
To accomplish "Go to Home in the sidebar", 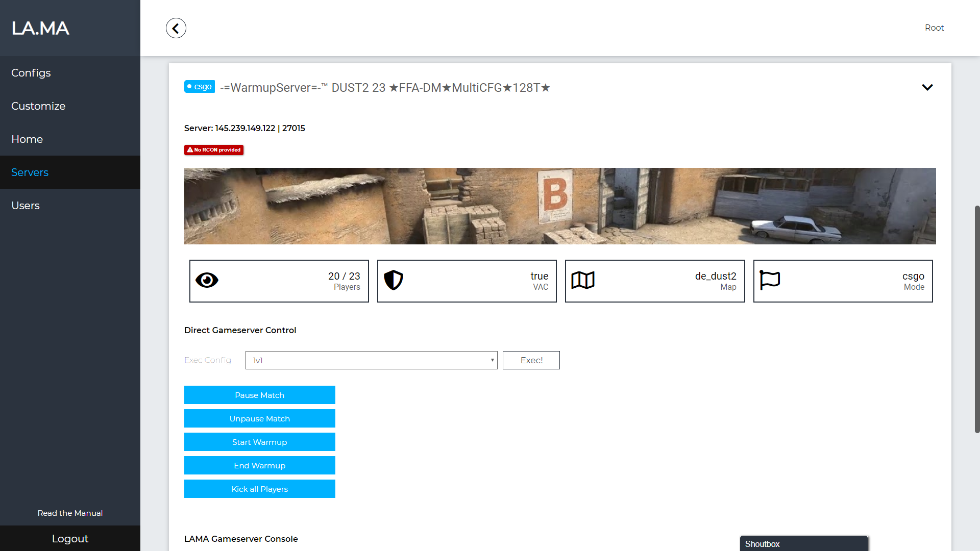I will (70, 139).
